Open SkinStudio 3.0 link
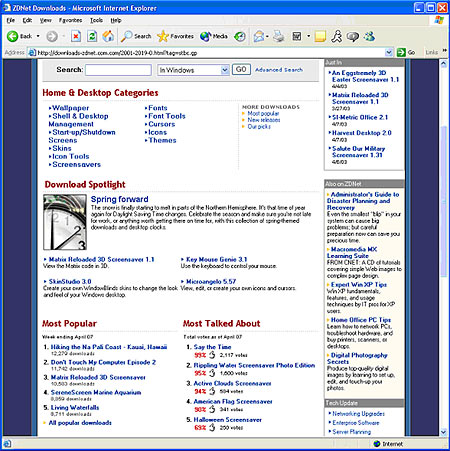450x451 pixels. pos(70,281)
